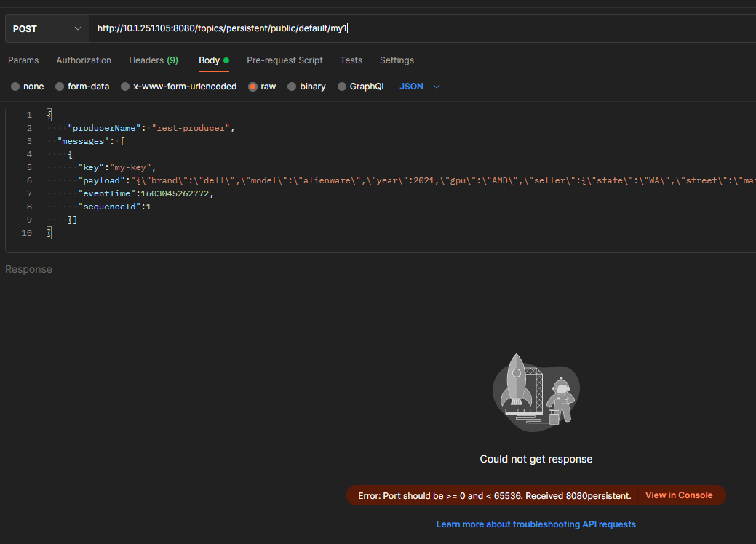Click the rocket and astronaut illustration
Screen dimensions: 756x544
[536, 392]
